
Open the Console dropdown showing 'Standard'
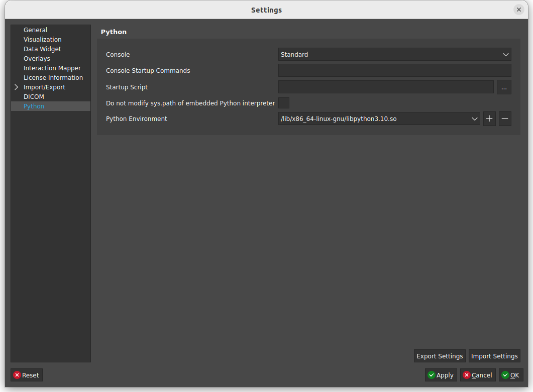coord(505,54)
